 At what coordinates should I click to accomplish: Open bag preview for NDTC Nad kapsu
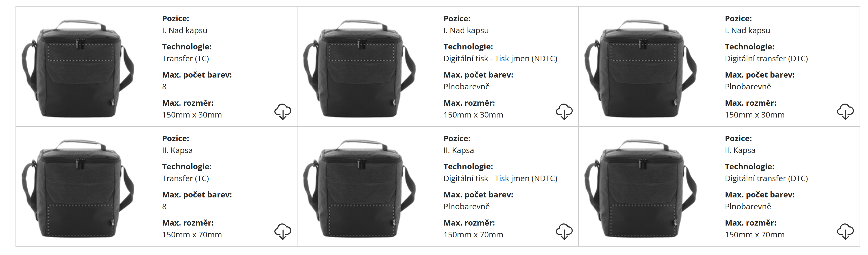(359, 68)
